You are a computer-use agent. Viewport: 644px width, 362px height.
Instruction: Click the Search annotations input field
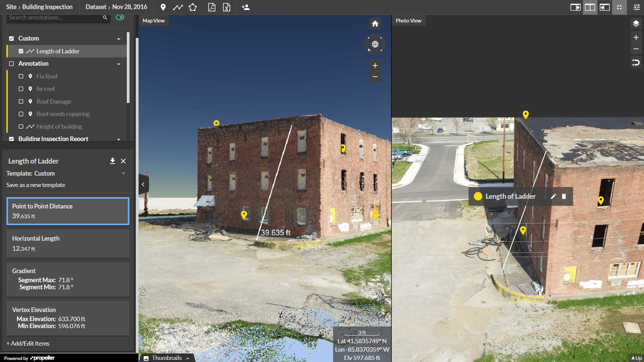click(54, 18)
